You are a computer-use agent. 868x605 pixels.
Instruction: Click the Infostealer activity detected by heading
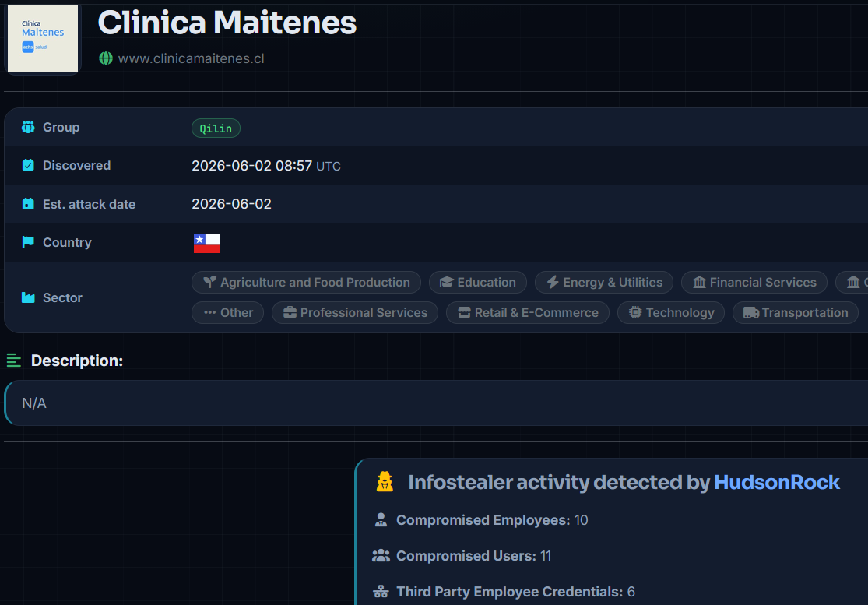coord(559,482)
